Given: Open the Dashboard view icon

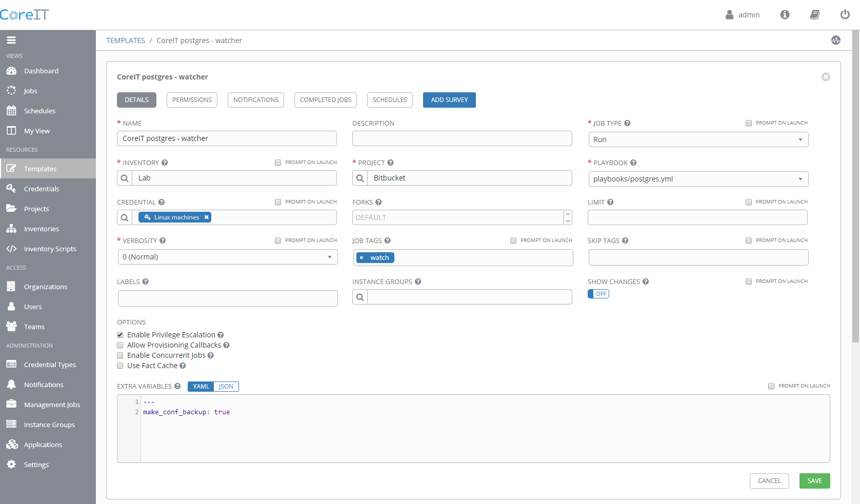Looking at the screenshot, I should [11, 71].
